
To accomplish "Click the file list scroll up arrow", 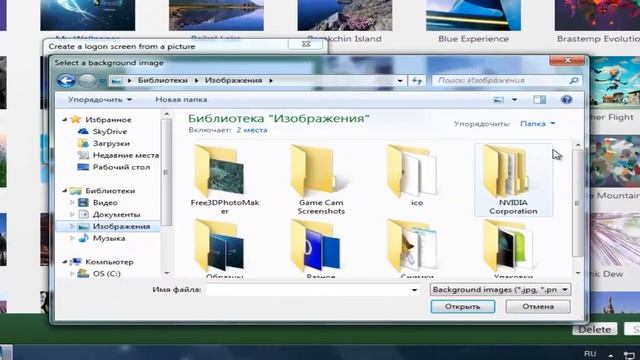I will [578, 145].
